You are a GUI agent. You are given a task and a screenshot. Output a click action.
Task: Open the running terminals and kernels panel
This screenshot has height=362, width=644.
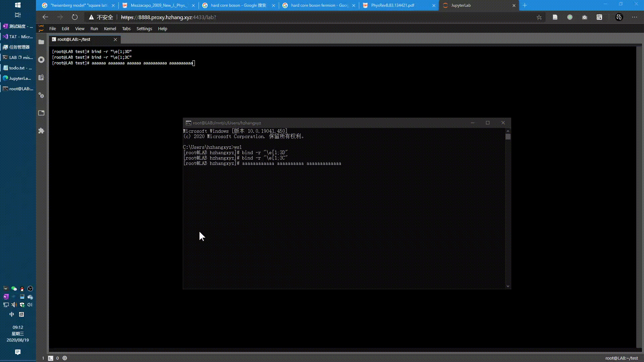coord(41,59)
